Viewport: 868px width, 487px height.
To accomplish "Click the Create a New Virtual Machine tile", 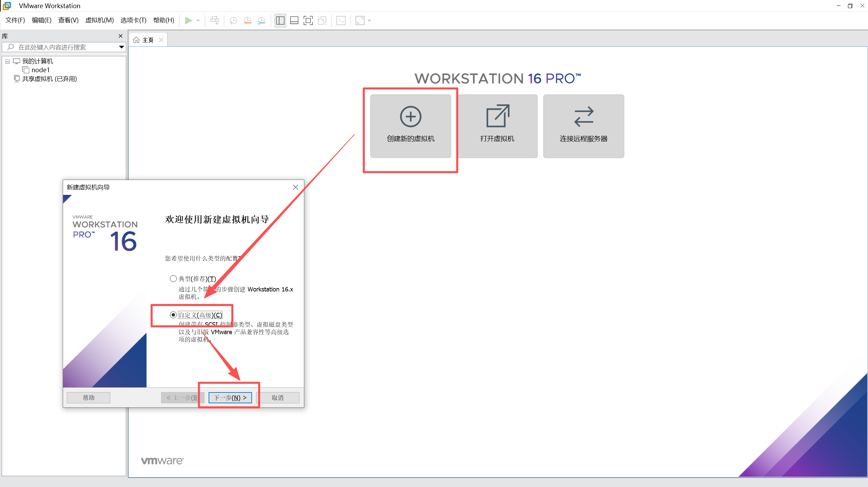I will 410,126.
